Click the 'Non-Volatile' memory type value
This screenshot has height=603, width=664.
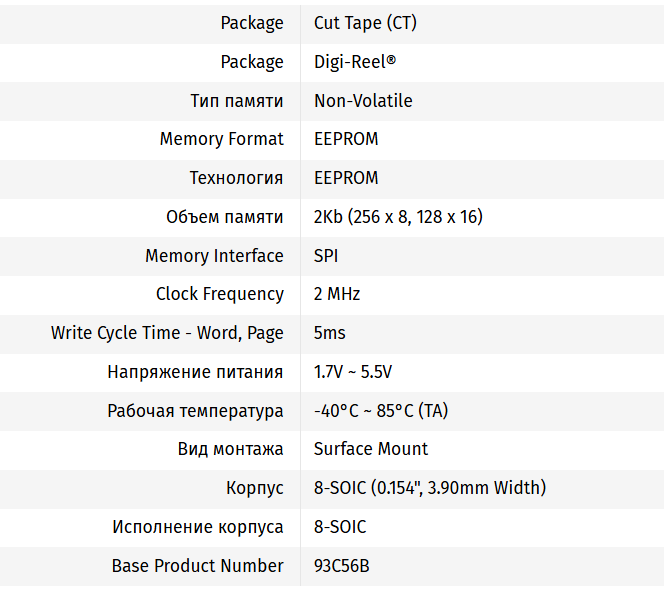point(363,101)
